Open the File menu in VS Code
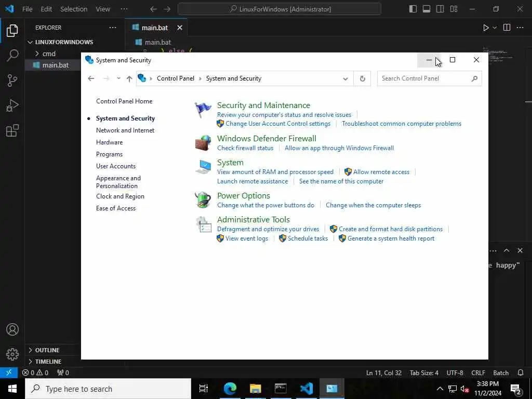 tap(27, 9)
